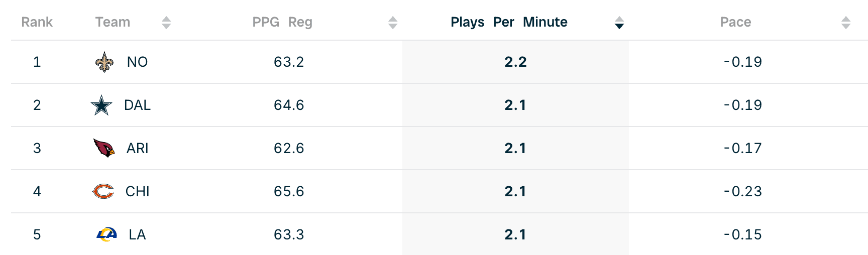Click the Dallas Cowboys star logo
This screenshot has width=868, height=255.
[x=101, y=105]
